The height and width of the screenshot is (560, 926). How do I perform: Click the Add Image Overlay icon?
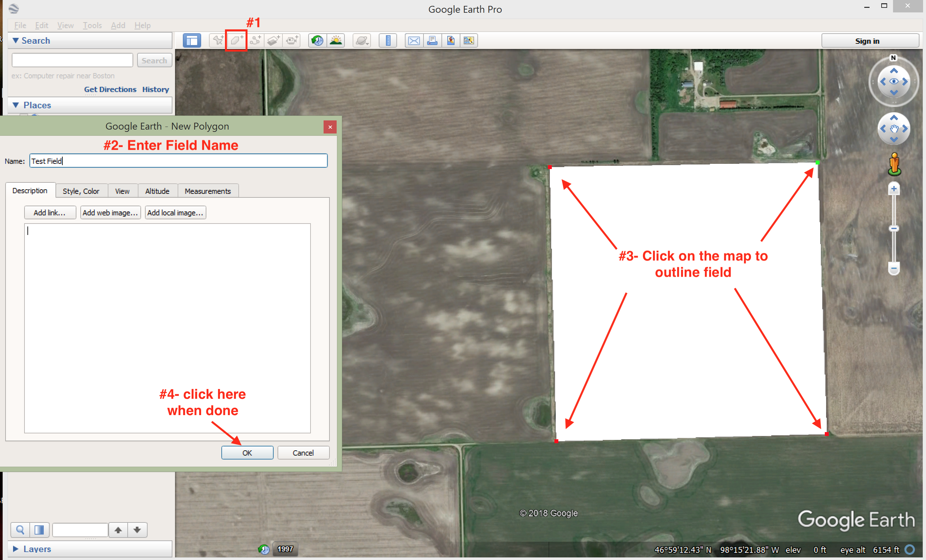(274, 40)
